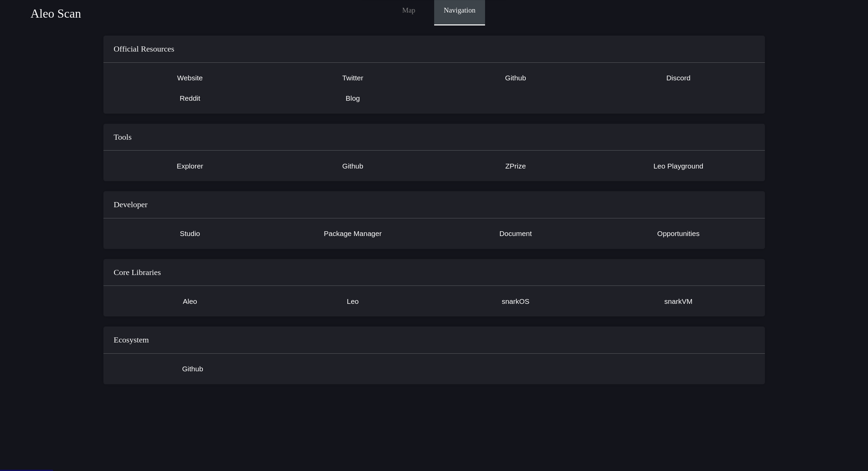Open the Aleo link under Core Libraries
Viewport: 868px width, 471px height.
pos(190,301)
